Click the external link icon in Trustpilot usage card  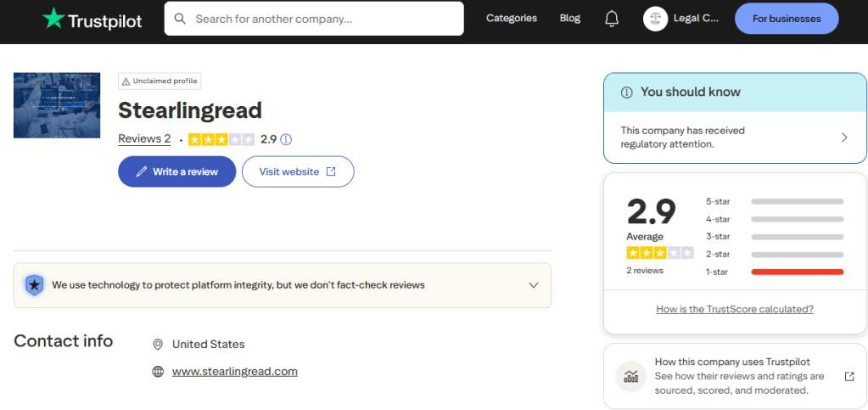click(x=849, y=376)
